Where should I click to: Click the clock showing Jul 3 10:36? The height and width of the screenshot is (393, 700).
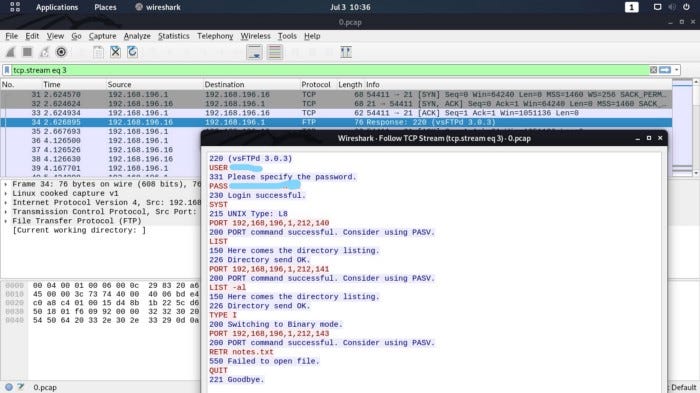(x=350, y=7)
